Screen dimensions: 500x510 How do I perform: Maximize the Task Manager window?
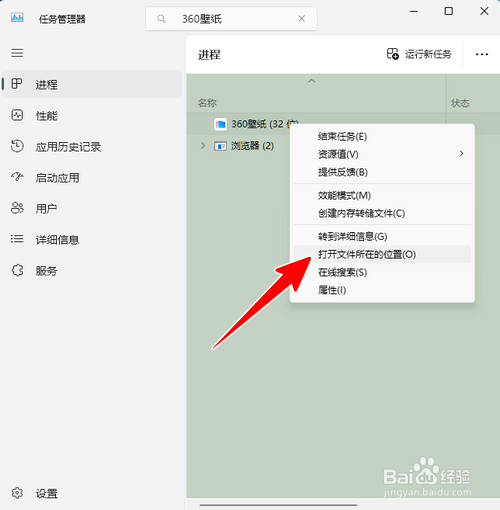tap(449, 11)
